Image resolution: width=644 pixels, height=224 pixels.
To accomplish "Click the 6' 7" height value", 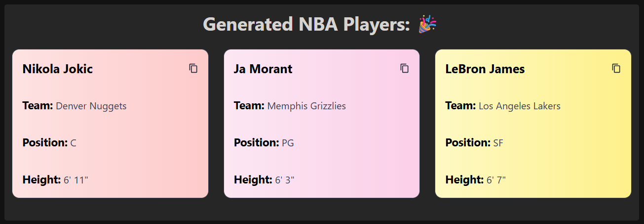I will [x=496, y=180].
